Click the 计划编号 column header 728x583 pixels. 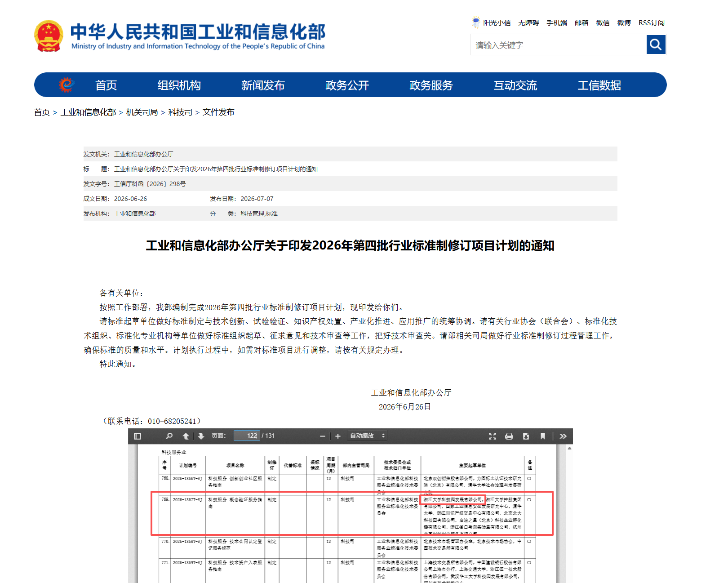click(x=188, y=465)
